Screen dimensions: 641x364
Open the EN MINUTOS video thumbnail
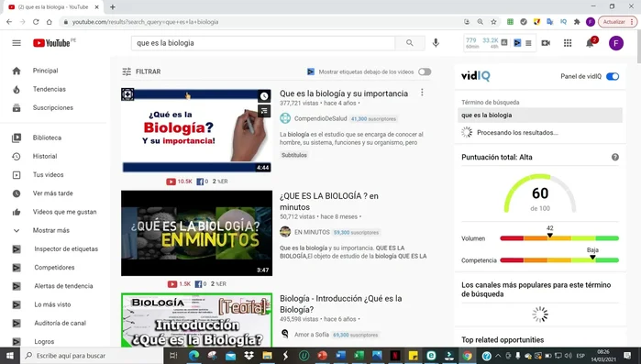pyautogui.click(x=196, y=233)
